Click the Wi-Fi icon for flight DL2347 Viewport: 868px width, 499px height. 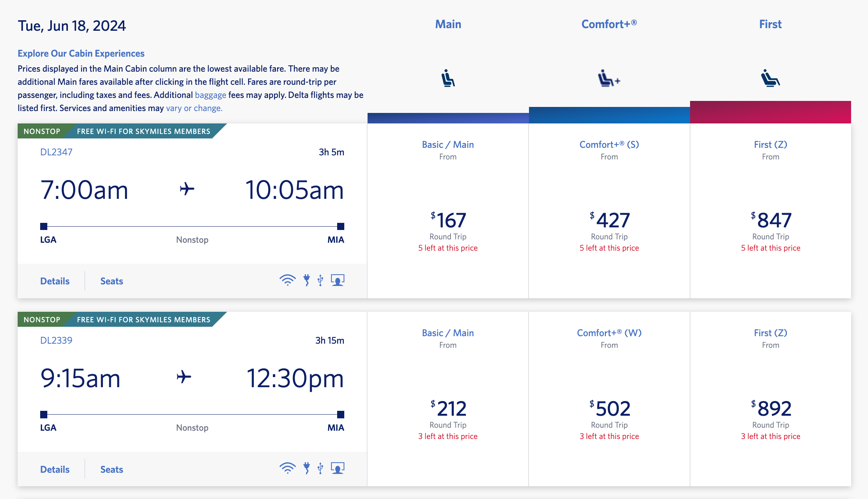click(x=288, y=280)
